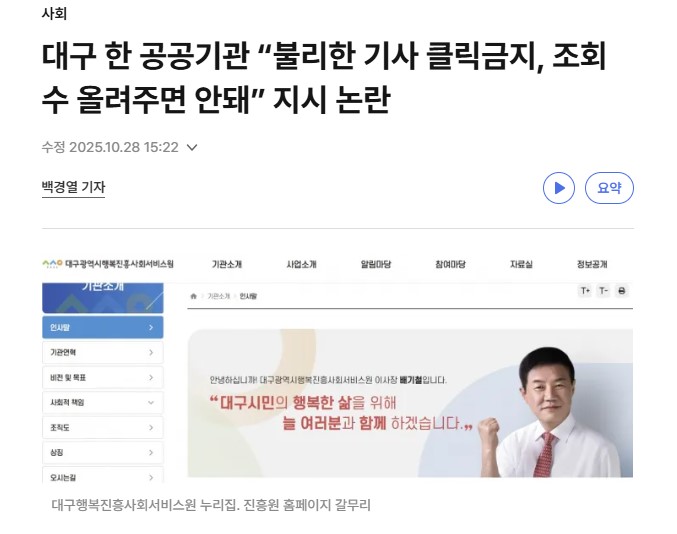Screen dimensions: 677x534
Task: Click the T- decrease text size icon
Action: (603, 291)
